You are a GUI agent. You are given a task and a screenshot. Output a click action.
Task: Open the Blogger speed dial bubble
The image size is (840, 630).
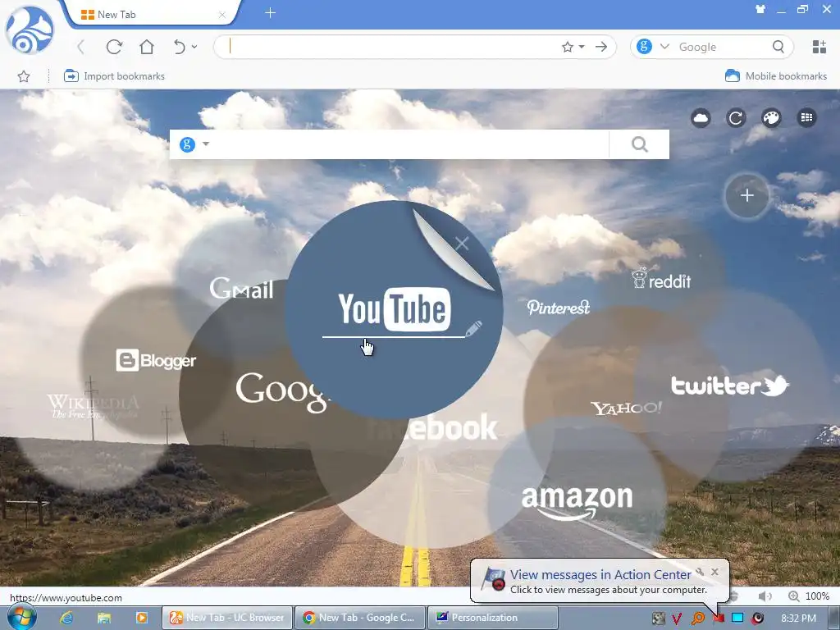pyautogui.click(x=156, y=360)
